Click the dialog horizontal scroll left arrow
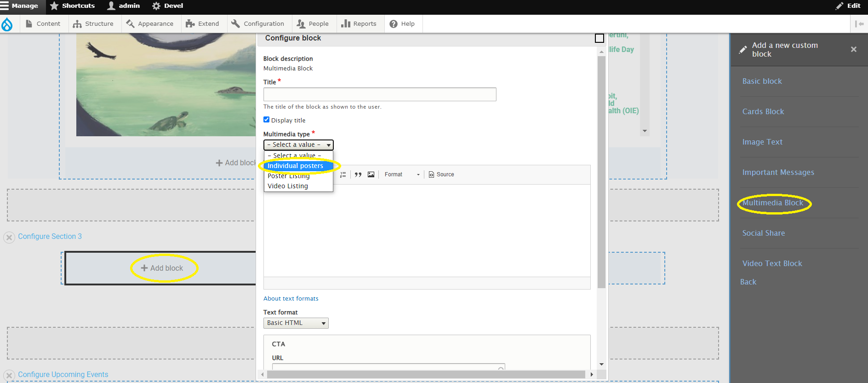The width and height of the screenshot is (868, 383). tap(263, 375)
